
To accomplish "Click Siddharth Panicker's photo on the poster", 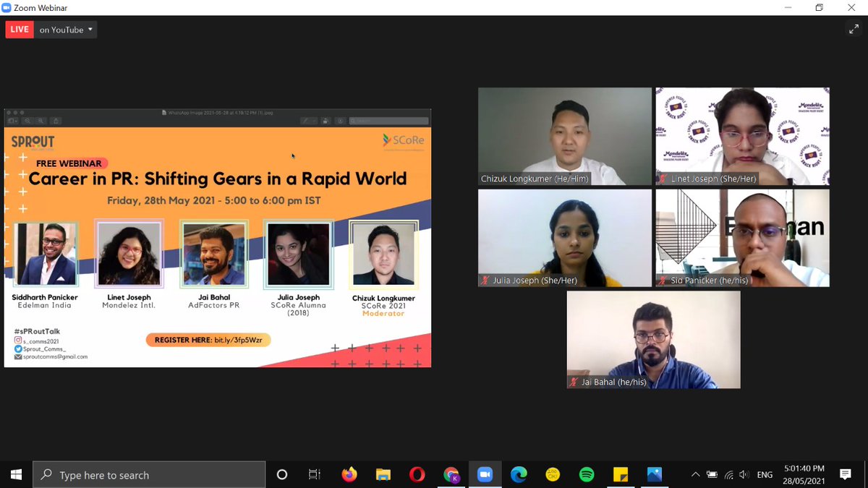I will (46, 253).
